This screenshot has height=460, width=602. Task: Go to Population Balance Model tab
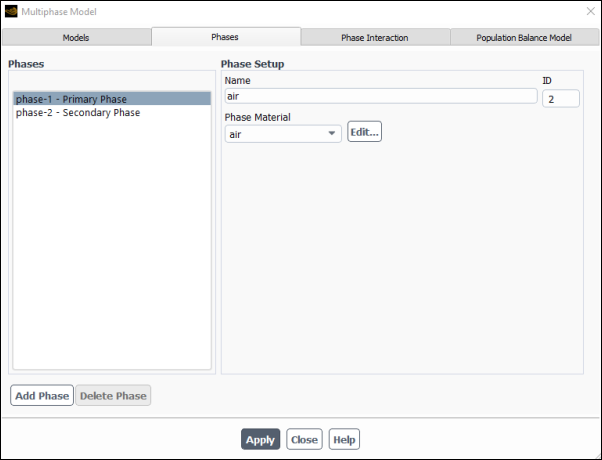point(524,37)
